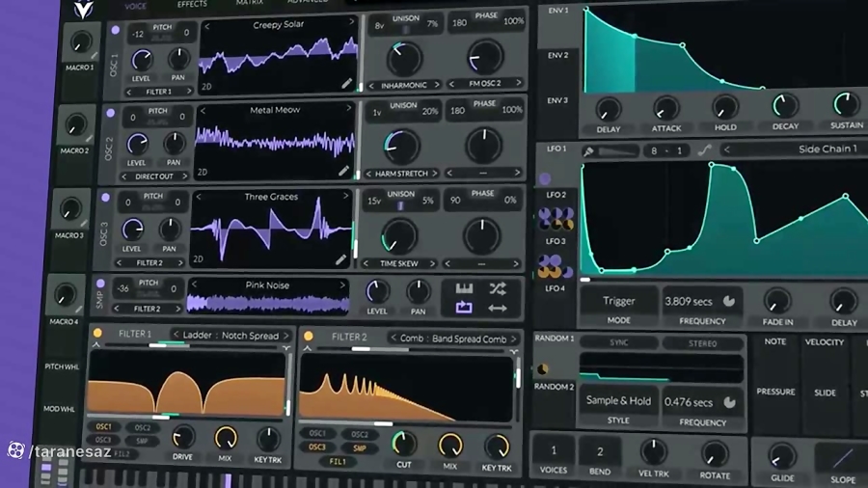
Task: Click OSC 1 pitch transpose -12 value
Action: pos(138,35)
